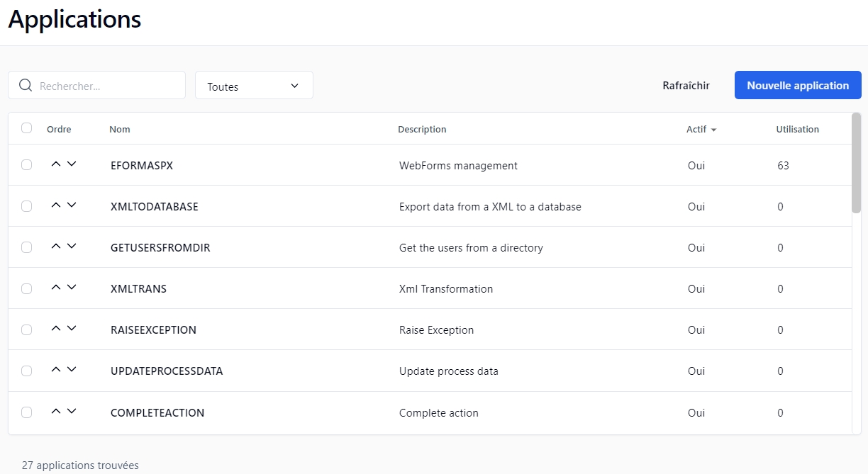Image resolution: width=868 pixels, height=474 pixels.
Task: Sort by the Actif column arrow
Action: pyautogui.click(x=713, y=130)
